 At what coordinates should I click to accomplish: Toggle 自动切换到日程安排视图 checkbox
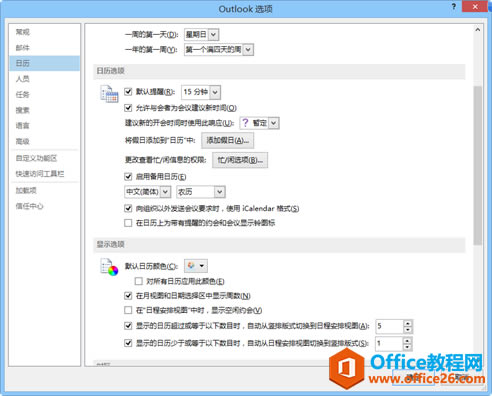(128, 326)
